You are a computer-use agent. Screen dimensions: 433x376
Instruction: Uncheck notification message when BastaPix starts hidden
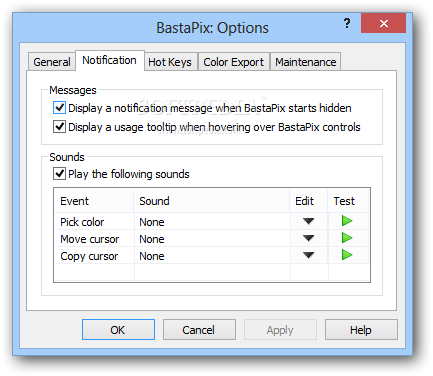[x=59, y=108]
